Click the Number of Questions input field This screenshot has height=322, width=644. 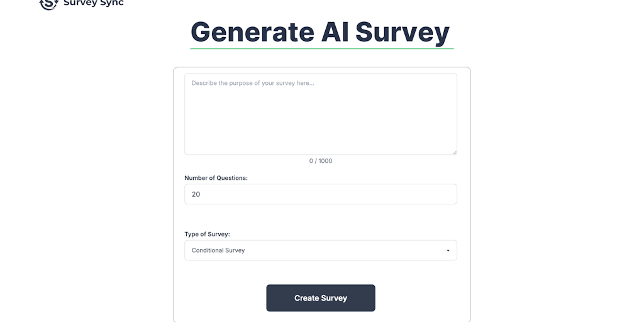click(320, 194)
